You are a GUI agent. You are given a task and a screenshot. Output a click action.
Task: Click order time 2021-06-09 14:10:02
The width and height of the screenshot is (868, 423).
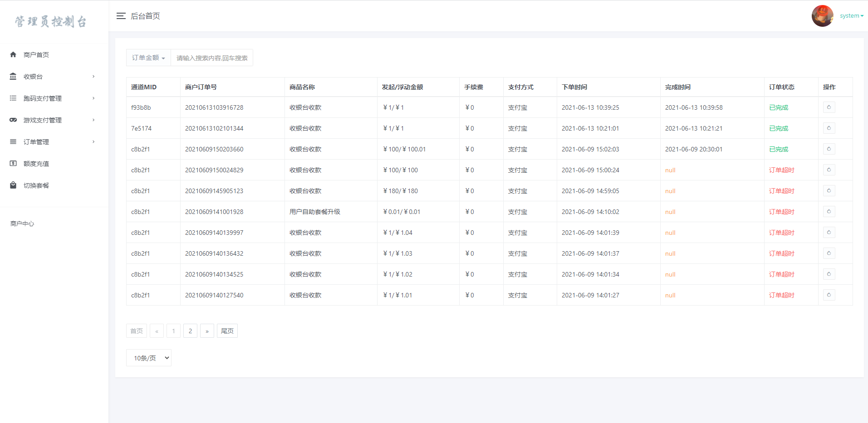(x=590, y=212)
